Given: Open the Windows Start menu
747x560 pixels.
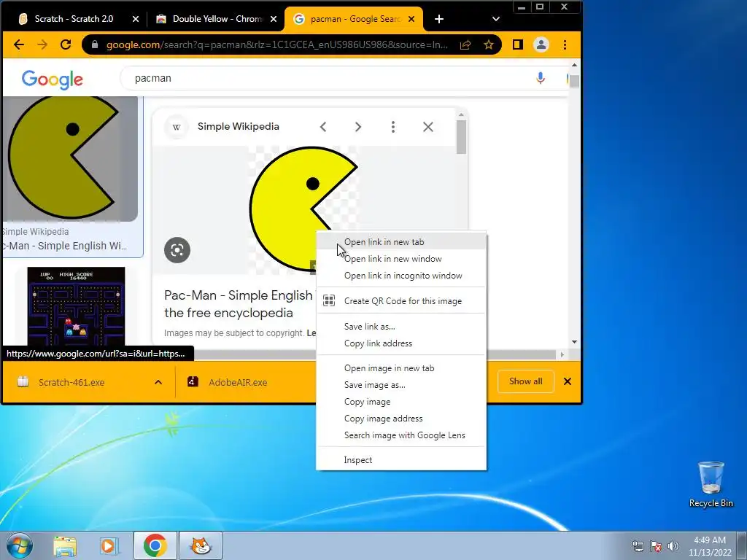Looking at the screenshot, I should (19, 545).
